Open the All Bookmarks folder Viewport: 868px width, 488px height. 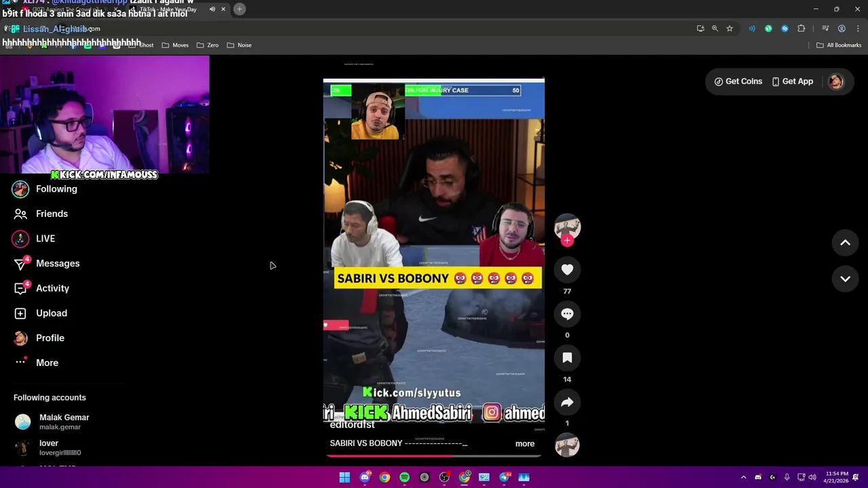click(x=839, y=45)
